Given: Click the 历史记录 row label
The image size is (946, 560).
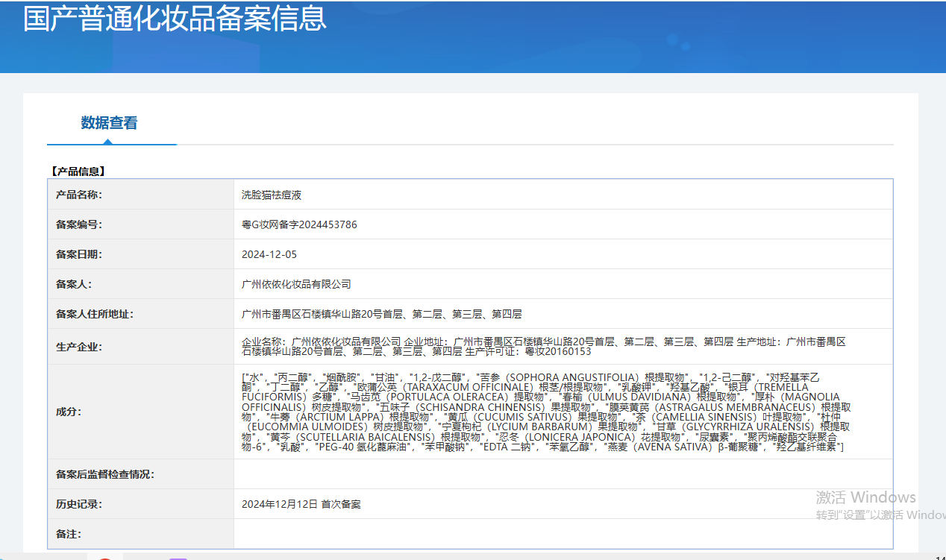Looking at the screenshot, I should 78,504.
